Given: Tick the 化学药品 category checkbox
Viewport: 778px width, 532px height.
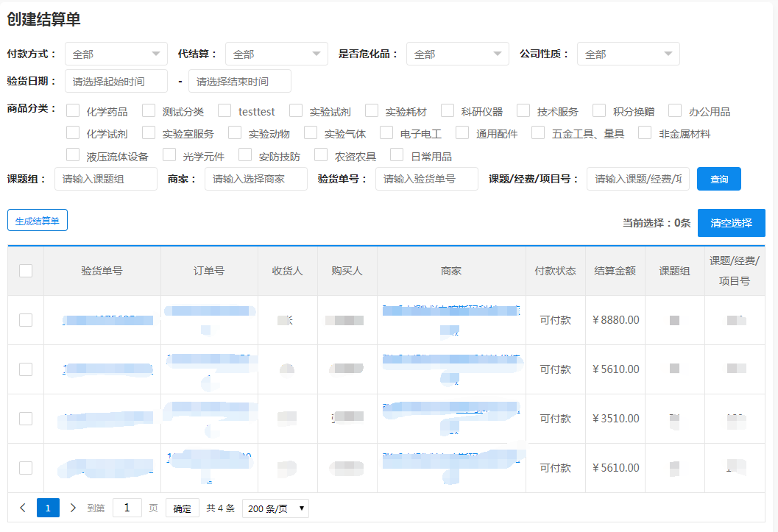Looking at the screenshot, I should pyautogui.click(x=73, y=111).
